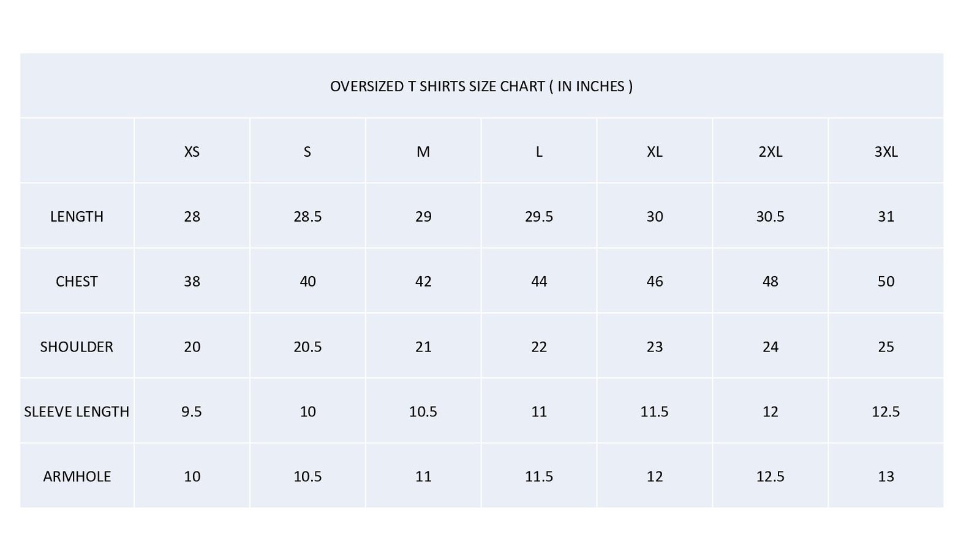Select the empty top-left header cell
The width and height of the screenshot is (980, 551).
click(x=77, y=151)
